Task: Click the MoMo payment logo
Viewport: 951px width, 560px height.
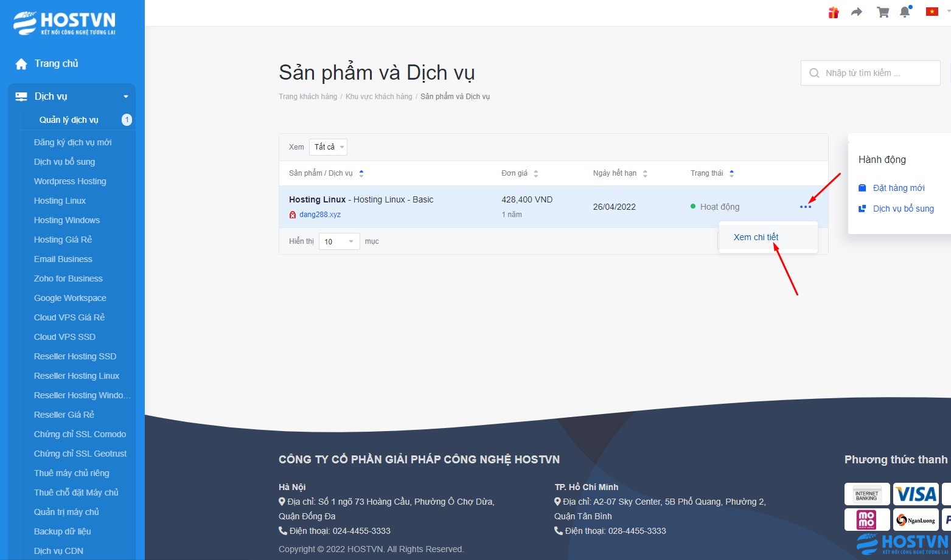Action: coord(867,519)
